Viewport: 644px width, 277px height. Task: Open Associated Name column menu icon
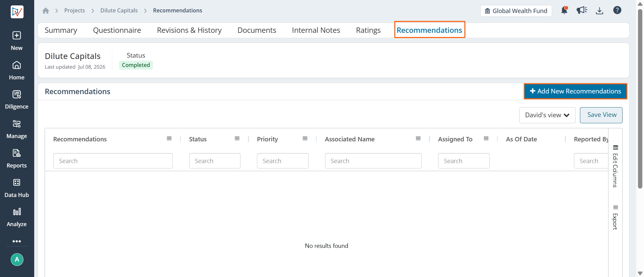[418, 139]
